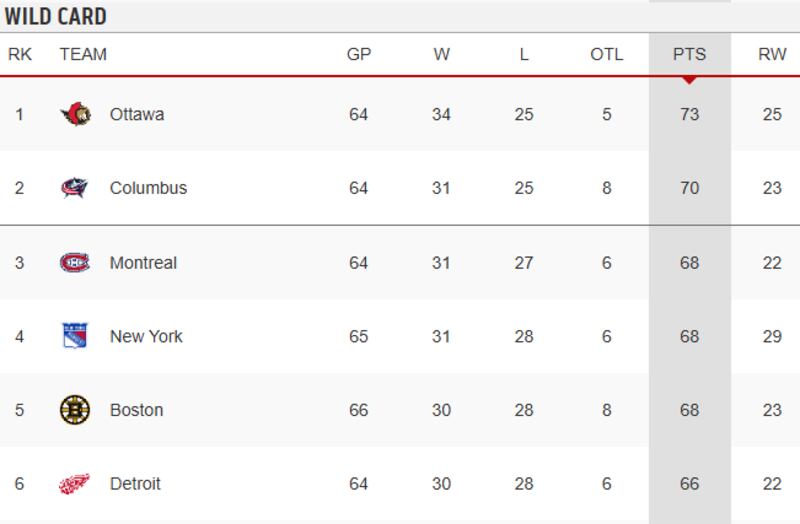Go to the New York team page
Screen dimensions: 800x524
point(146,336)
